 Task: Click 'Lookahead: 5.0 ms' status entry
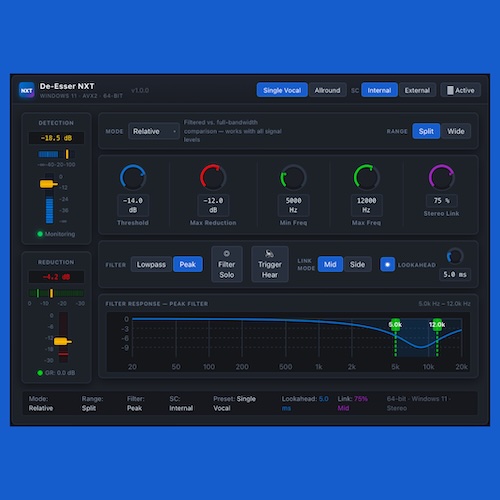click(305, 403)
